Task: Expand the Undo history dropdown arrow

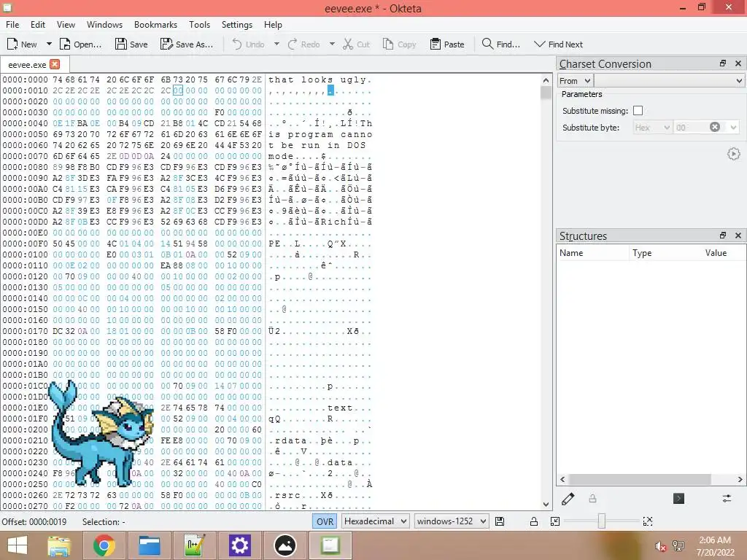Action: pyautogui.click(x=276, y=44)
